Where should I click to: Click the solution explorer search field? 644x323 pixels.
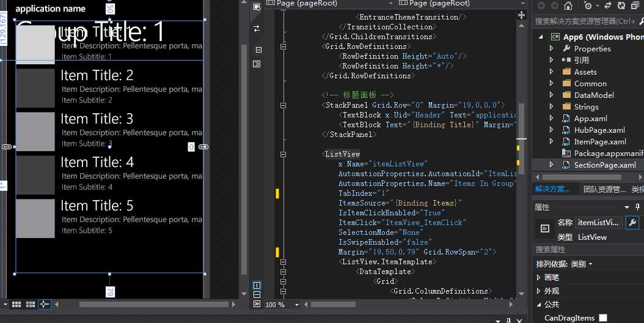[586, 21]
